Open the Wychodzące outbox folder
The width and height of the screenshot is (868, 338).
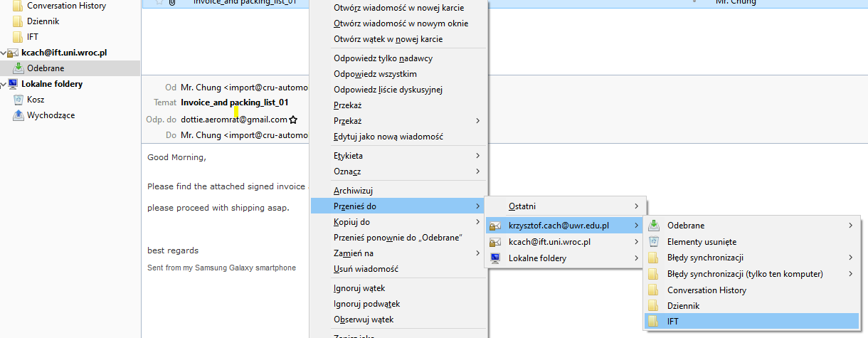click(51, 115)
